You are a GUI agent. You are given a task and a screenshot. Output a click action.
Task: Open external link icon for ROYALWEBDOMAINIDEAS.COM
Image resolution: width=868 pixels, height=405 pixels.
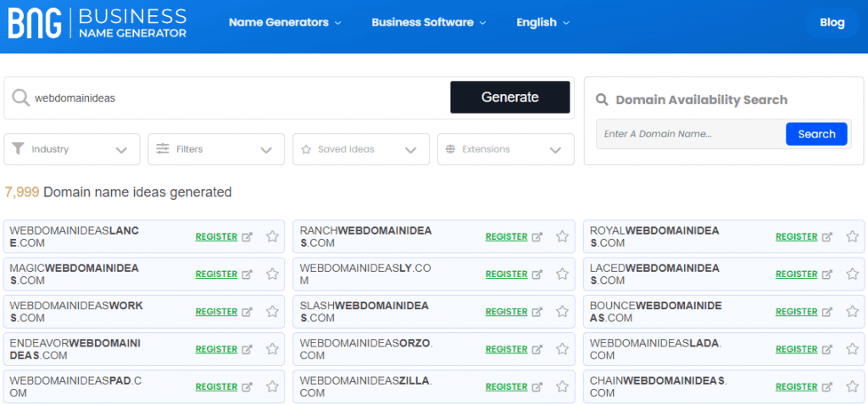826,237
